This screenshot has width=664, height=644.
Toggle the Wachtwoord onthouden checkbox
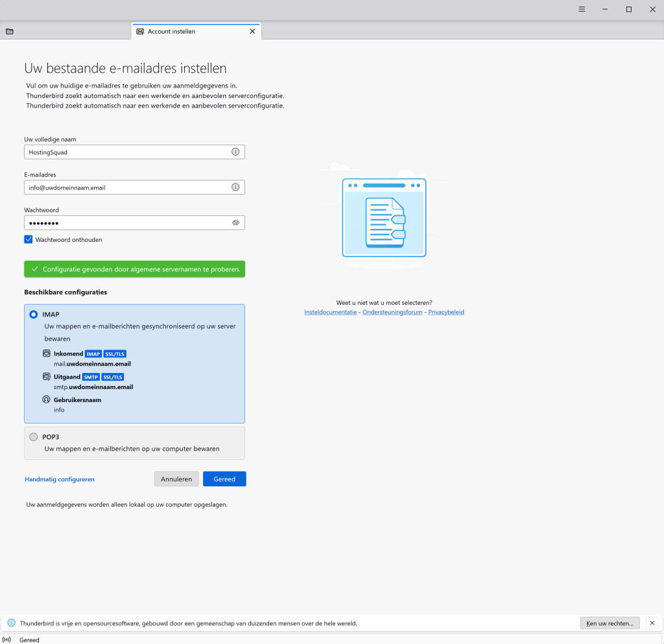tap(29, 240)
